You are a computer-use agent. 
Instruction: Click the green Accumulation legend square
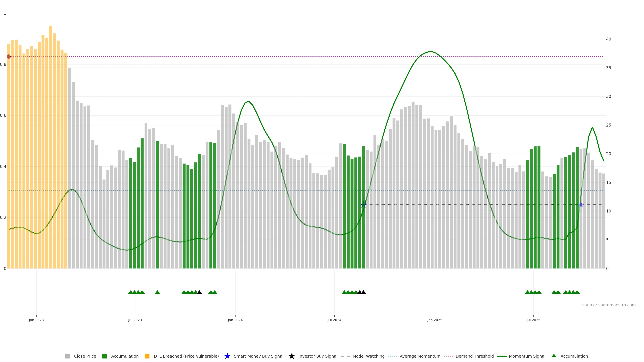coord(104,356)
